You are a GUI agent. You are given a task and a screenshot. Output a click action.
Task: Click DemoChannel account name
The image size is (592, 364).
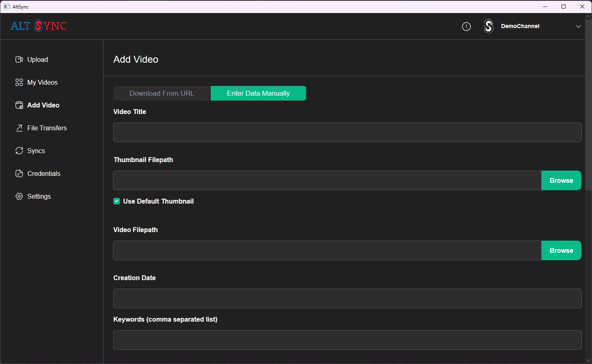pos(520,26)
